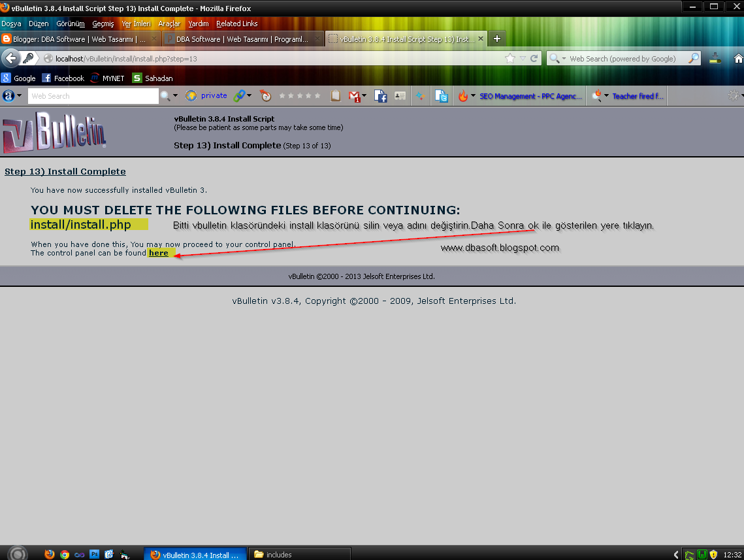Open the dropdown next to the toolbar search magnifier
The image size is (744, 560).
(x=175, y=96)
